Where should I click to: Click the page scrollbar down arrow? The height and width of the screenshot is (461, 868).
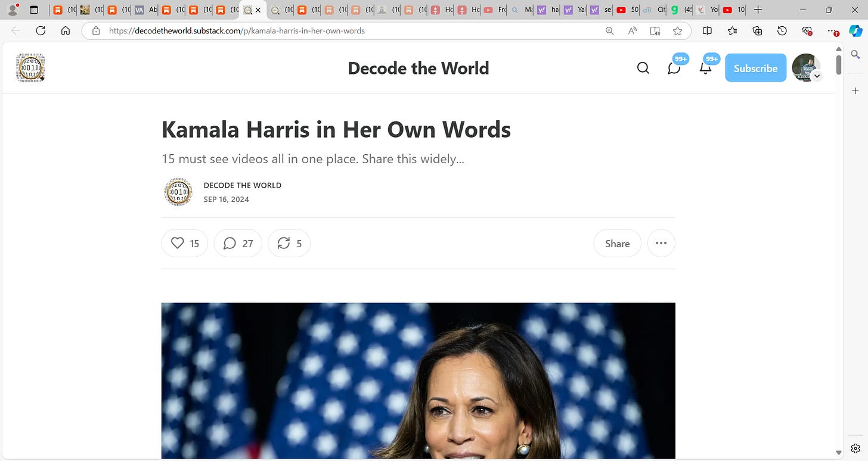coord(839,453)
